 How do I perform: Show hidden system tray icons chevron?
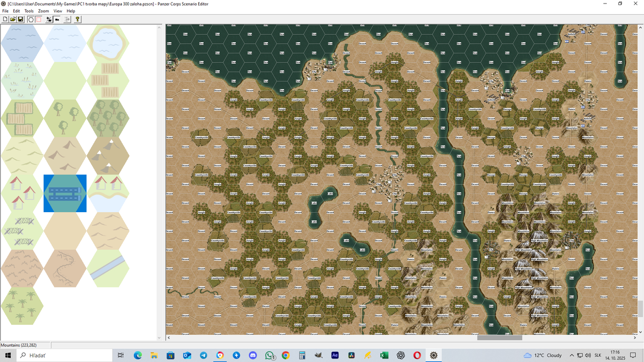point(571,355)
